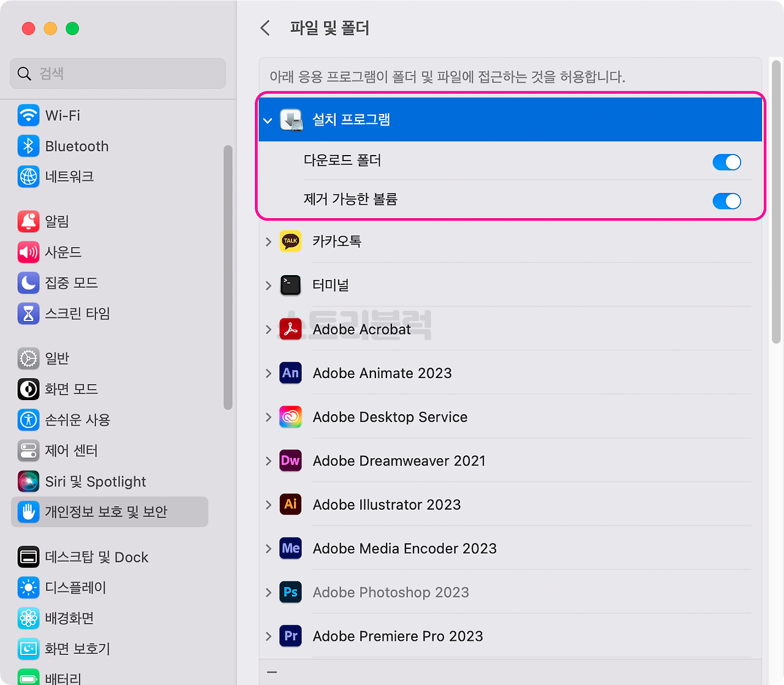Viewport: 784px width, 685px height.
Task: Click the Adobe Dreamweaver 2021 icon
Action: 290,461
